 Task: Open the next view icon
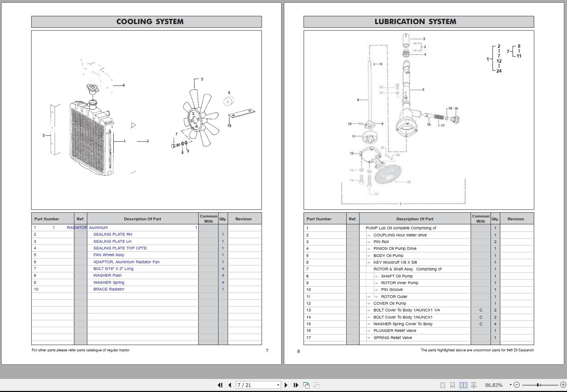coord(316,385)
